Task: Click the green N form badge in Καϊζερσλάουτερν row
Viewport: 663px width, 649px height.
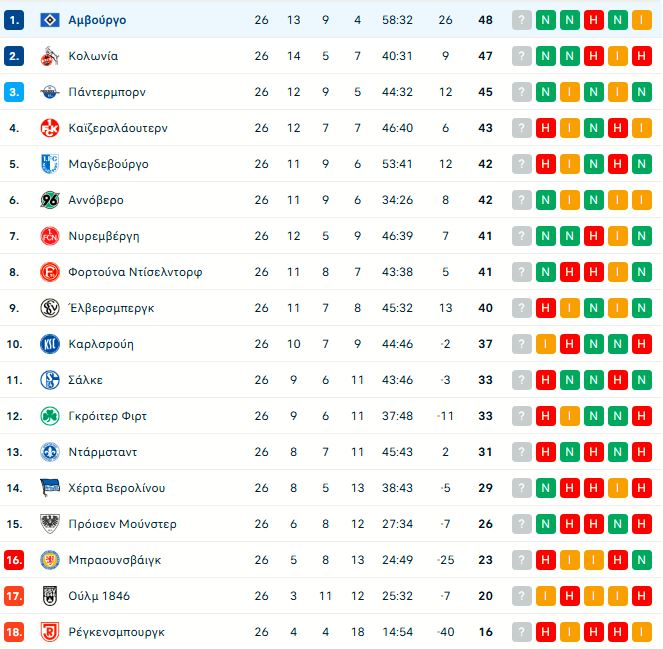Action: [x=594, y=128]
